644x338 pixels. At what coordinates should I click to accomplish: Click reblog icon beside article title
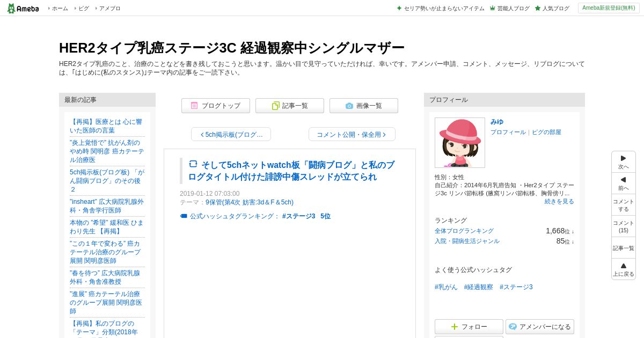[x=193, y=164]
